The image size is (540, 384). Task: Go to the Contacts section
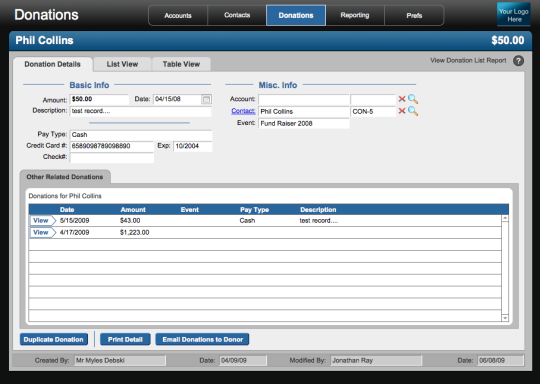point(237,15)
